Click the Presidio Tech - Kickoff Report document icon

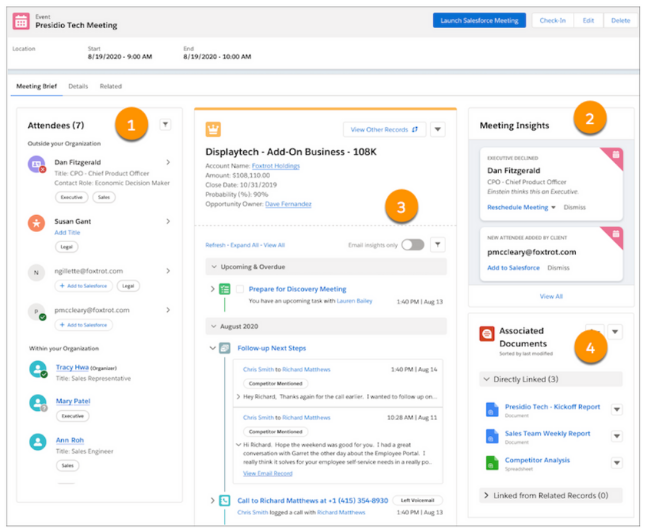click(x=492, y=410)
